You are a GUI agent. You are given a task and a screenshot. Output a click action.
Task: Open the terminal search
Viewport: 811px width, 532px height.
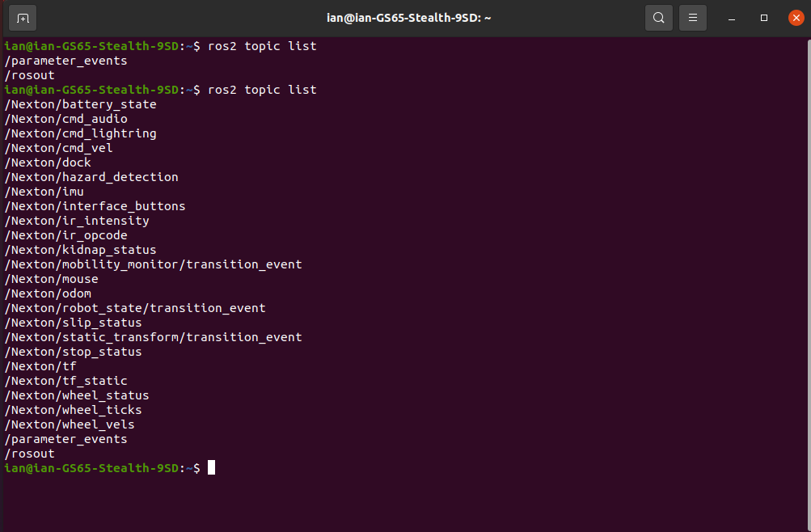point(658,18)
